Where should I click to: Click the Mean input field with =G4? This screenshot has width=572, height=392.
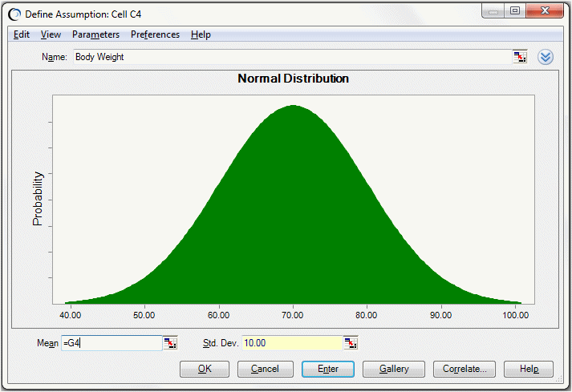[x=112, y=343]
